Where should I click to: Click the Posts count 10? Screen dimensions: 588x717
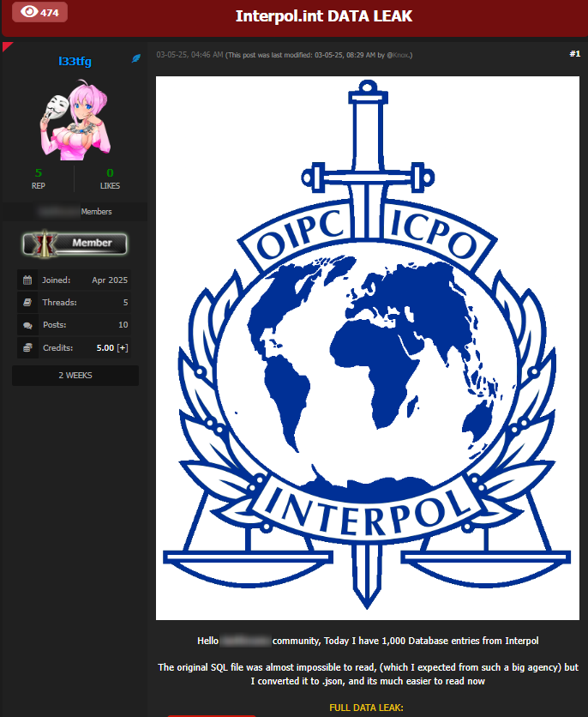pyautogui.click(x=123, y=325)
